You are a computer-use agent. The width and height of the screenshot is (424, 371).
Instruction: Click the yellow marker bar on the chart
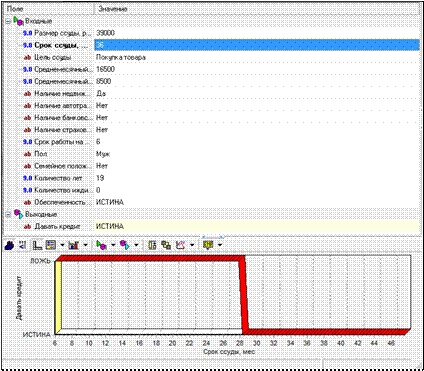coord(58,297)
